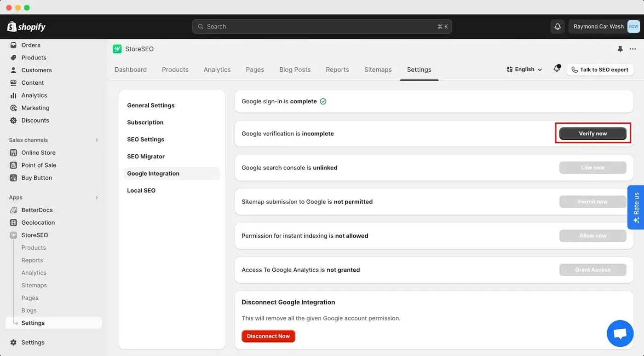Open the notifications bell in top bar

(x=558, y=27)
